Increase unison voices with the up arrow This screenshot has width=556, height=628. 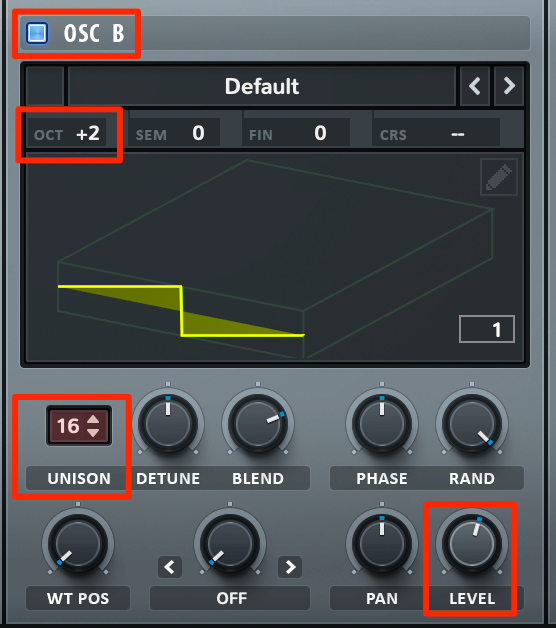pyautogui.click(x=93, y=419)
